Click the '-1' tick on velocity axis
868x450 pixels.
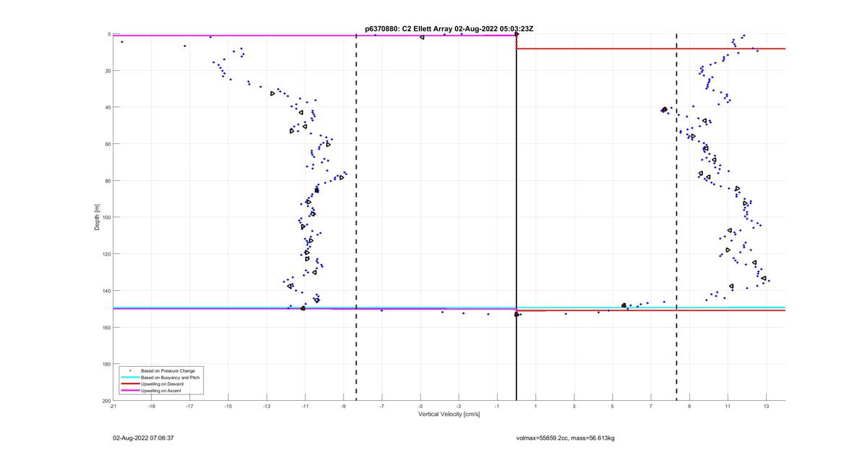coord(497,407)
